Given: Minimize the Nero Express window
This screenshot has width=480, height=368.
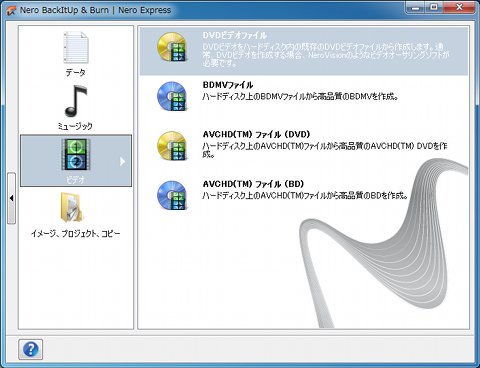Looking at the screenshot, I should pos(416,7).
